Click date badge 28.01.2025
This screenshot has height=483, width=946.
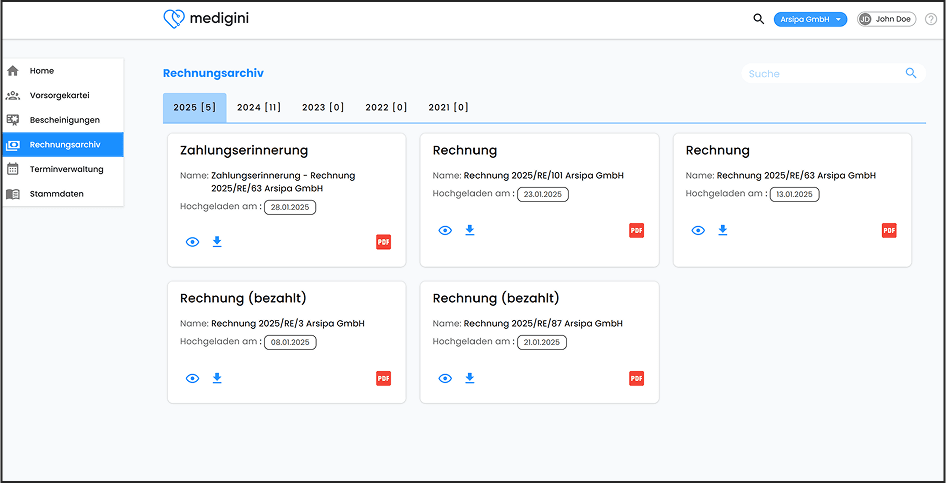[290, 207]
